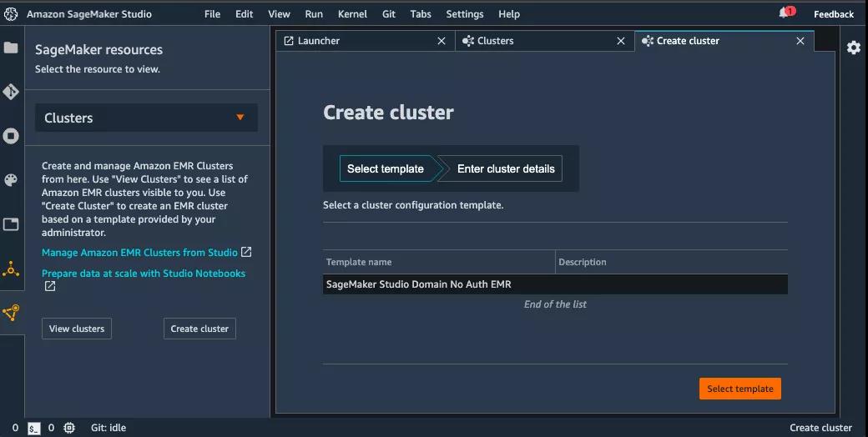Open the tabs list sidebar icon
The height and width of the screenshot is (437, 868).
click(x=11, y=224)
